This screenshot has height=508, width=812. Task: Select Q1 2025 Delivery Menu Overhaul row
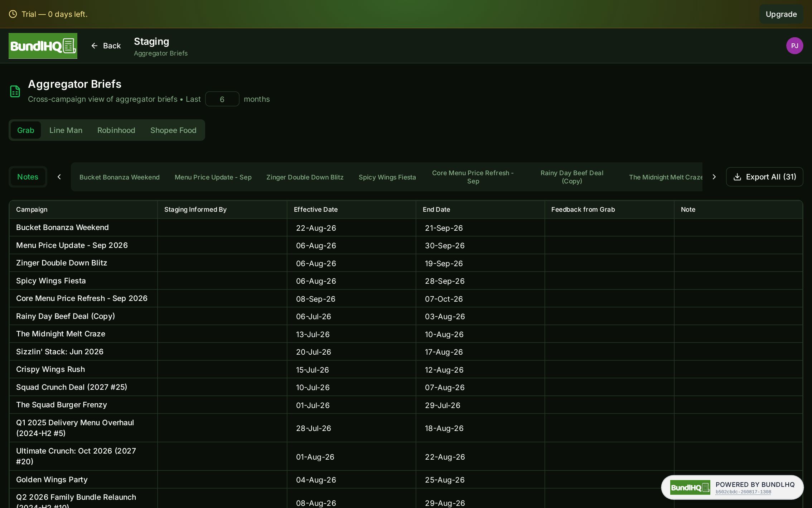pos(406,428)
